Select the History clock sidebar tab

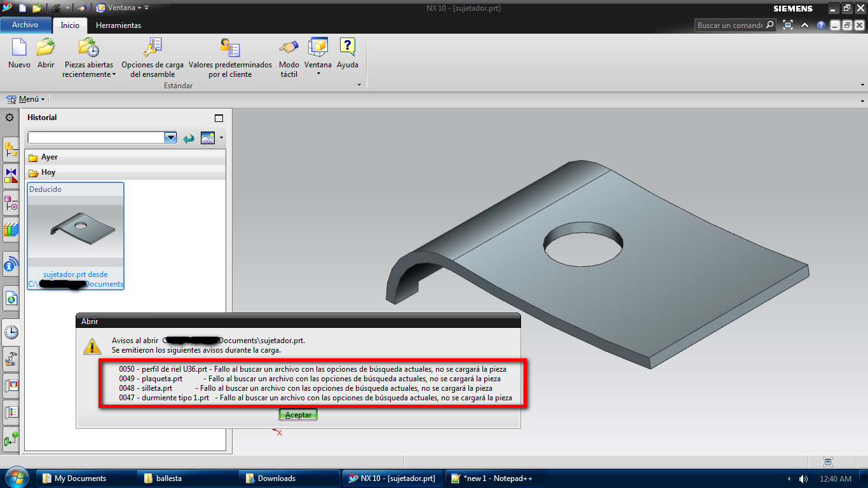pos(11,331)
